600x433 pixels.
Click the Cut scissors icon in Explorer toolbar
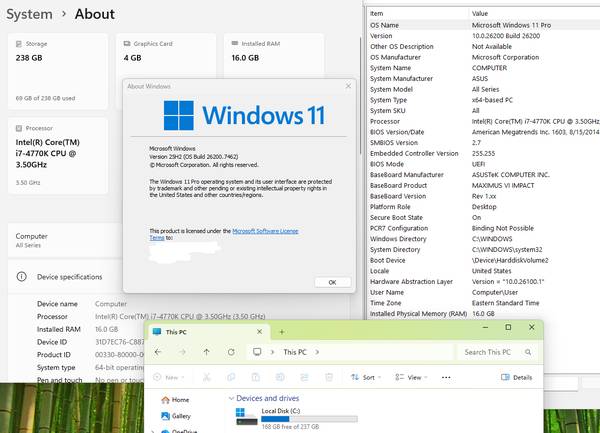pos(204,378)
